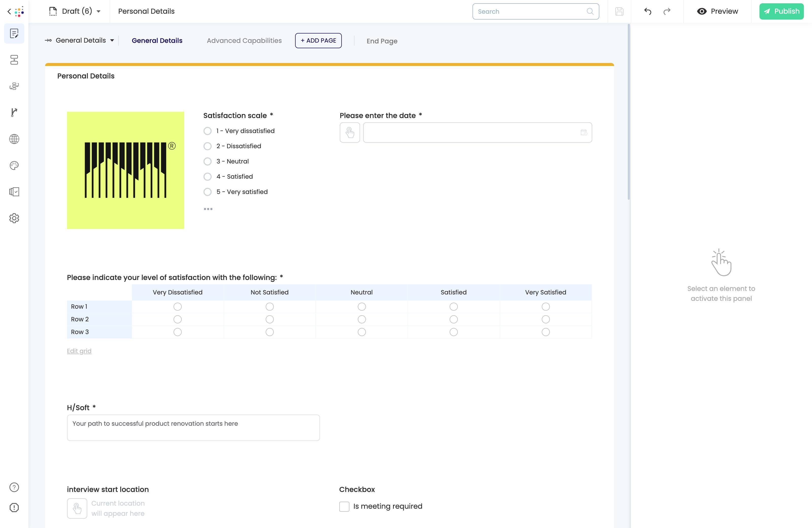Open the globe languages sidebar icon
The height and width of the screenshot is (528, 812).
[x=14, y=139]
